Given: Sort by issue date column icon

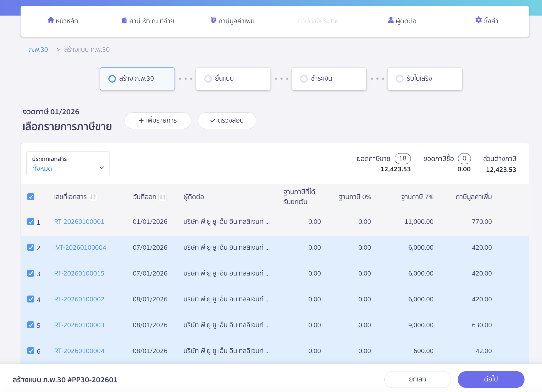Looking at the screenshot, I should [x=163, y=197].
